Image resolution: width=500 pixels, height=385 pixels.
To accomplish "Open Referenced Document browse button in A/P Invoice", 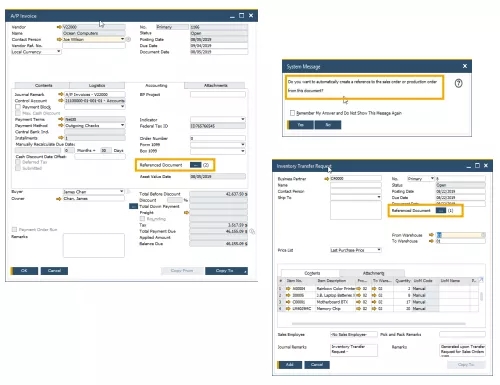I will coord(195,165).
